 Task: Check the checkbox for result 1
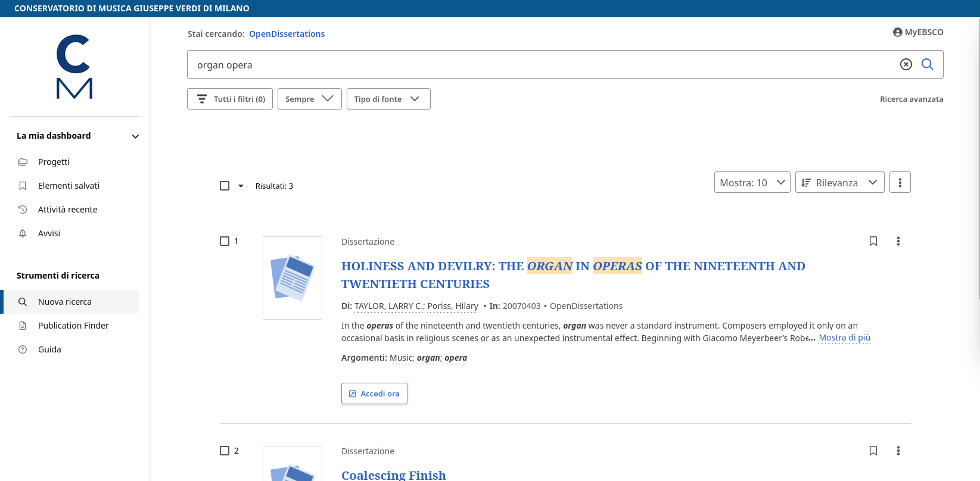tap(225, 241)
